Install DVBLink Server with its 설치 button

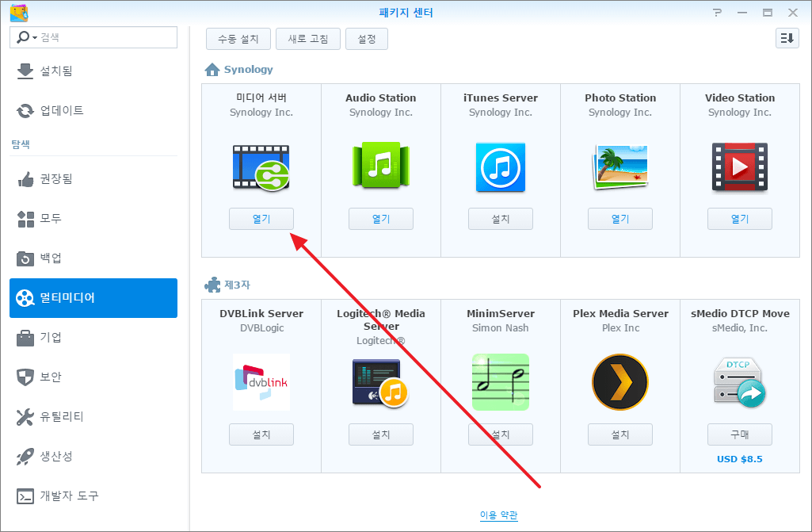[x=261, y=434]
